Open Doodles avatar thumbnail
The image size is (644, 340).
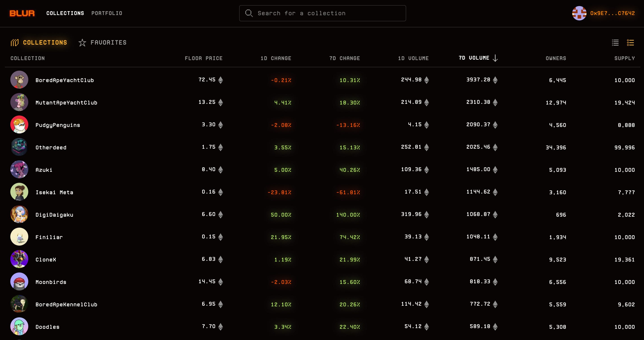pyautogui.click(x=19, y=326)
